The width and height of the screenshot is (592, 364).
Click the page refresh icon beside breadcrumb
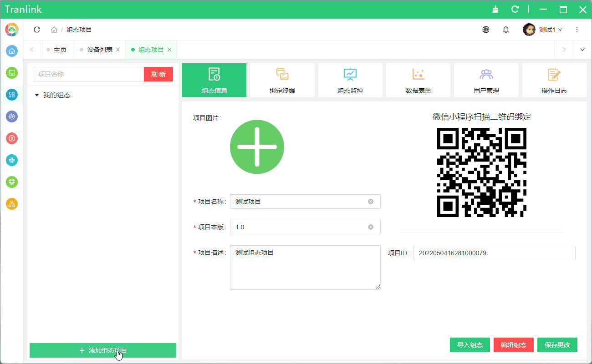[x=37, y=30]
